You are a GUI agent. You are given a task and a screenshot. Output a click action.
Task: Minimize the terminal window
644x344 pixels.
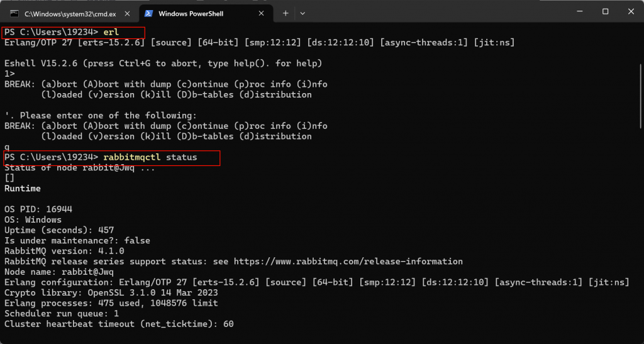click(x=579, y=12)
